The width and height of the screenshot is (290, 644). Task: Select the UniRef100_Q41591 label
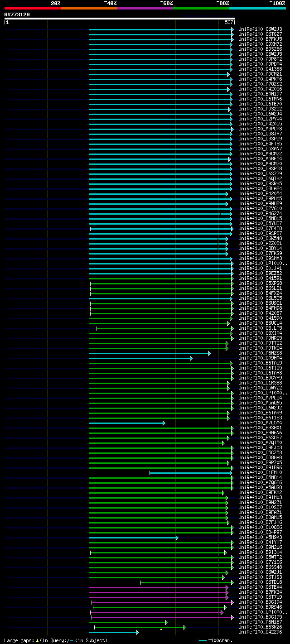(x=260, y=278)
